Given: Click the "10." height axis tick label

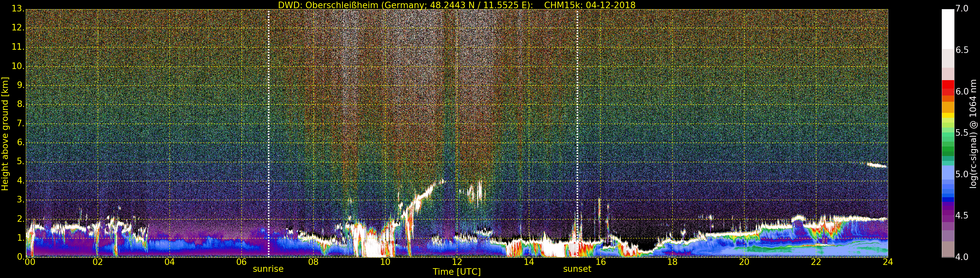Looking at the screenshot, I should point(18,66).
